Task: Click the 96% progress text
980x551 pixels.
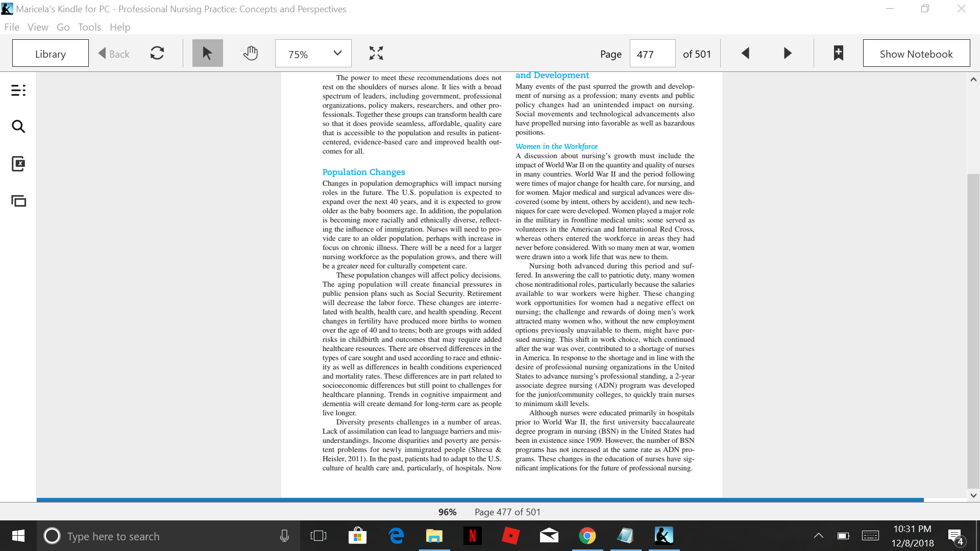Action: tap(447, 512)
